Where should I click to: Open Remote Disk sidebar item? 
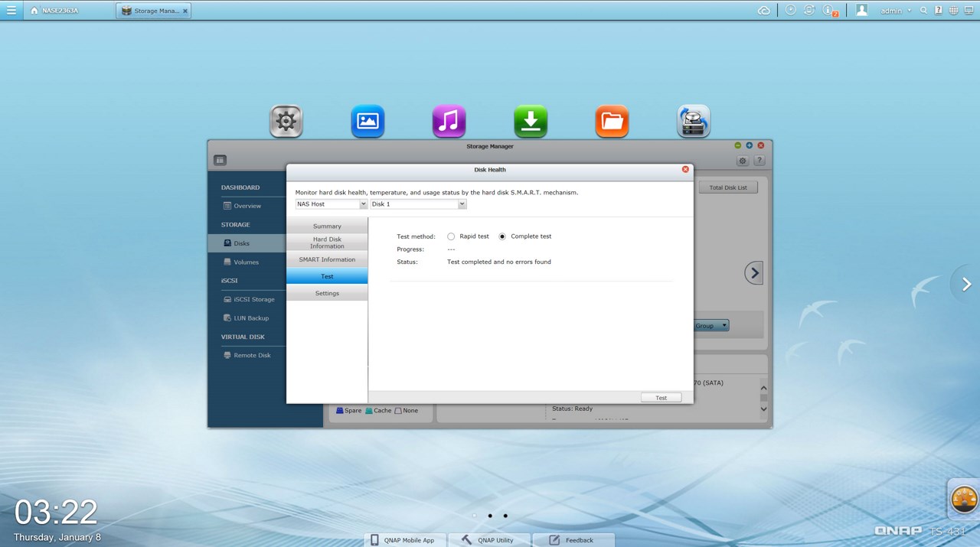(x=247, y=355)
